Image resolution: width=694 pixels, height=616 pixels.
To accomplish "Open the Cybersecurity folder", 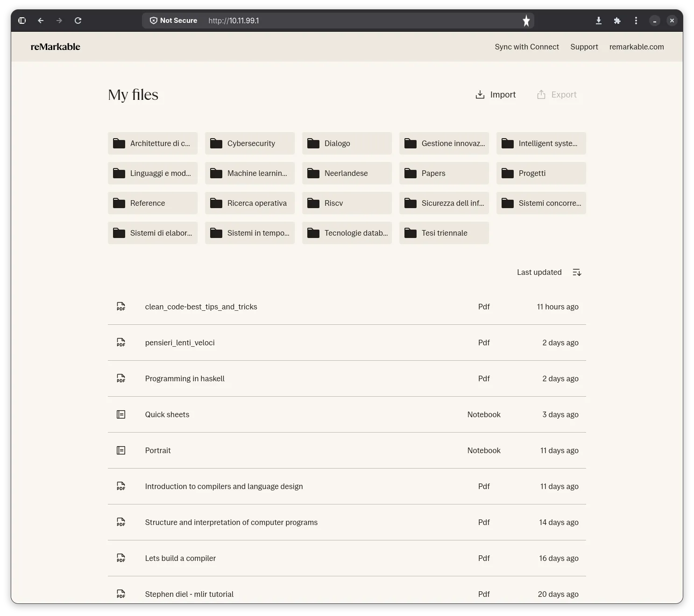I will [x=250, y=143].
